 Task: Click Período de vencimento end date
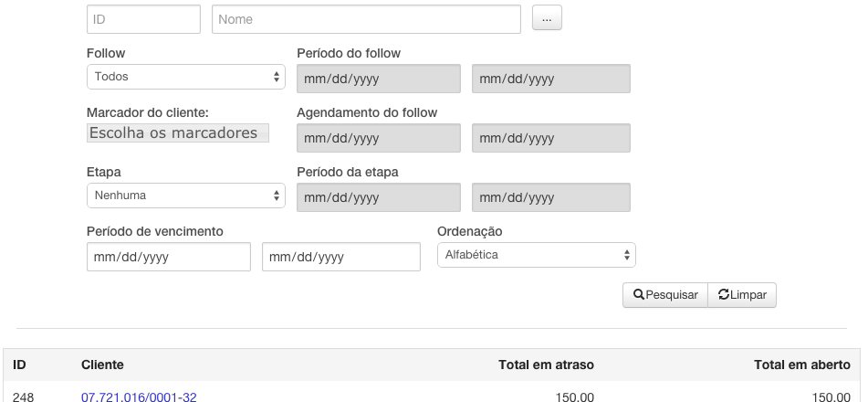pos(341,257)
